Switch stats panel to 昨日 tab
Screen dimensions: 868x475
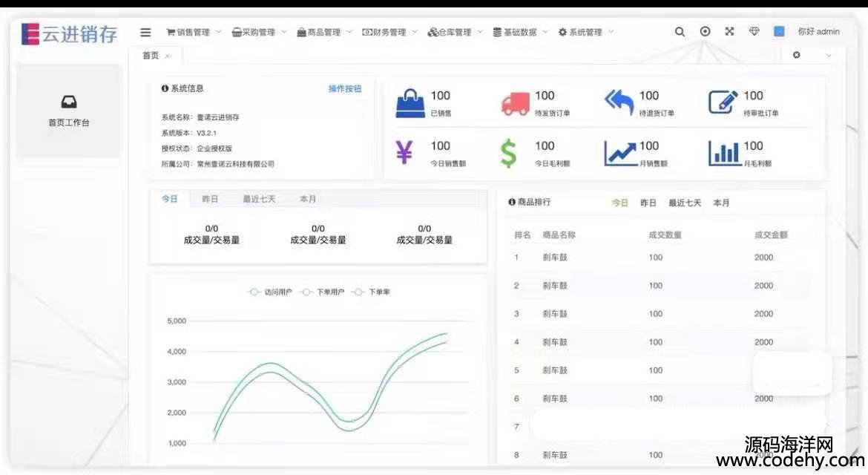(210, 199)
